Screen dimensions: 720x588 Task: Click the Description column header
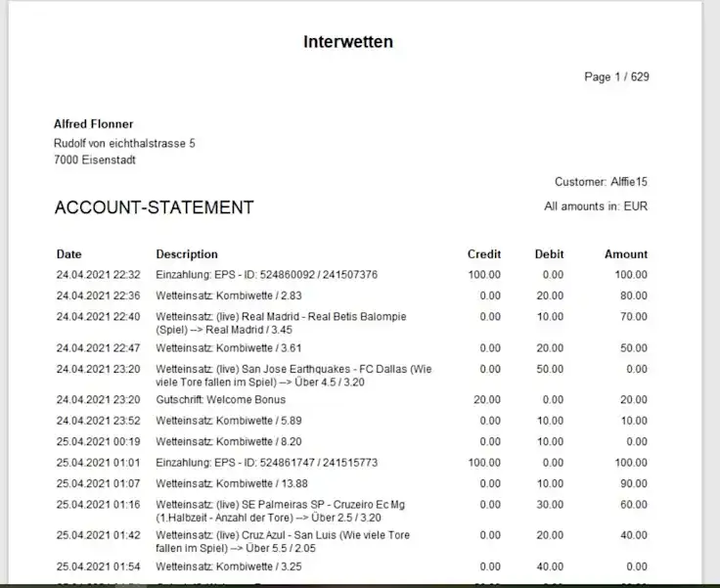pos(187,254)
